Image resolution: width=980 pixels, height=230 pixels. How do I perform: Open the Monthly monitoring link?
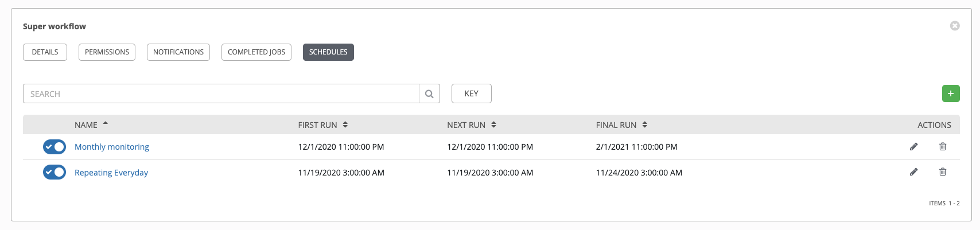[x=112, y=147]
